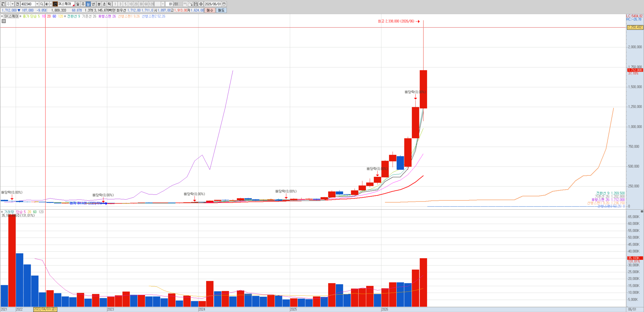Click the volume pane corner button
This screenshot has width=644, height=312.
click(642, 211)
